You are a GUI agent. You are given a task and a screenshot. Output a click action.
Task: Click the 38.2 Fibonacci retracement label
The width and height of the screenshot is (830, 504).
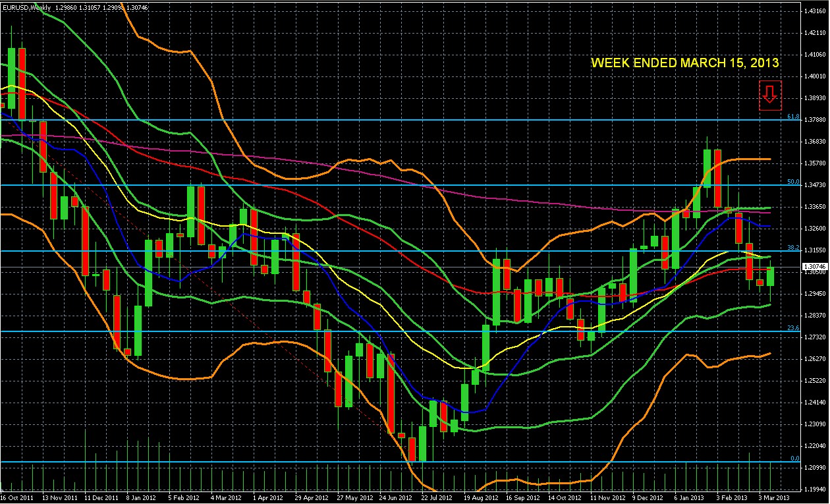[x=793, y=248]
